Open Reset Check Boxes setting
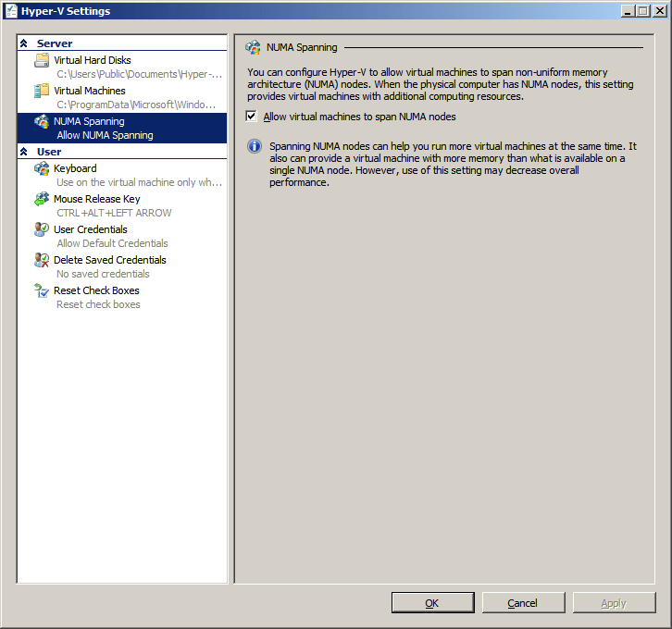This screenshot has height=629, width=672. (122, 297)
